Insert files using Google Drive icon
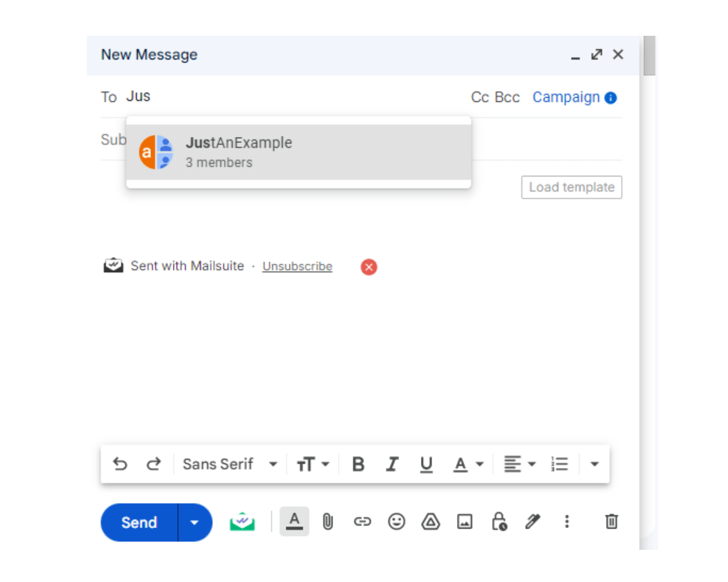 (430, 521)
